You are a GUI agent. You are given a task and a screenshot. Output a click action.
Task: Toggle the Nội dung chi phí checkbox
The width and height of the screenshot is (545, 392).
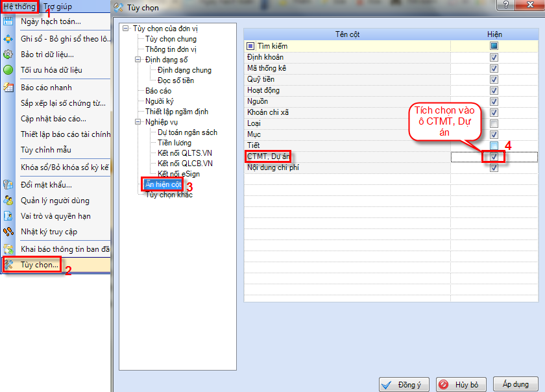pos(494,167)
